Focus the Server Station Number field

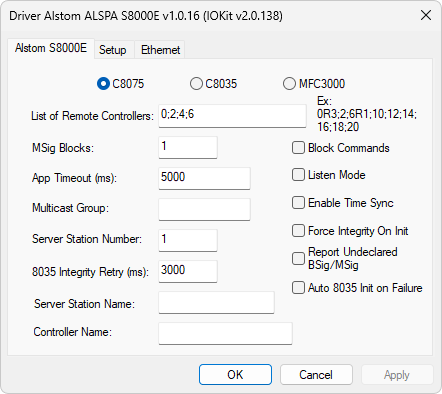point(188,240)
